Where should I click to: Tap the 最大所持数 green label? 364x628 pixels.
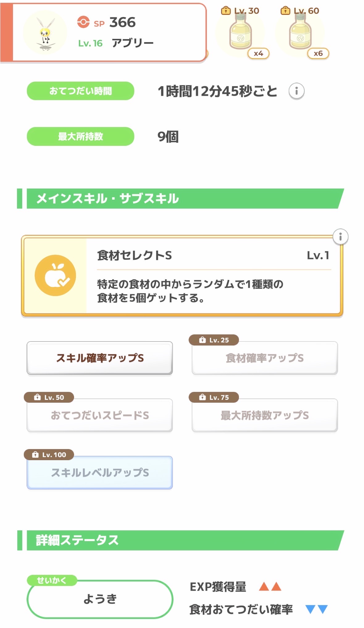(x=81, y=136)
